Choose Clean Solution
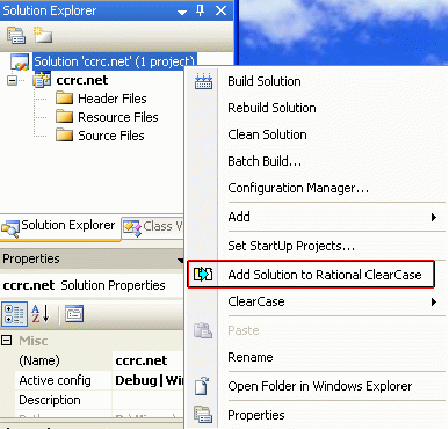This screenshot has height=429, width=448. [267, 135]
